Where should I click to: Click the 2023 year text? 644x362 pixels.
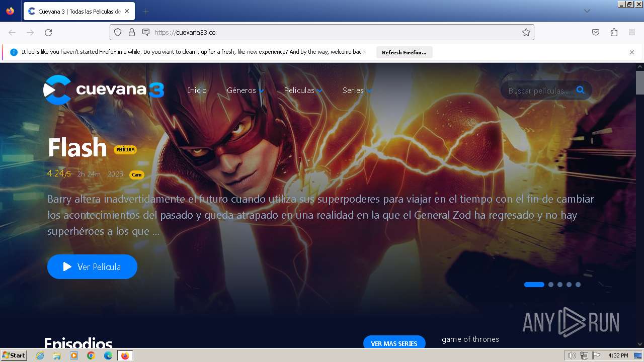coord(115,174)
